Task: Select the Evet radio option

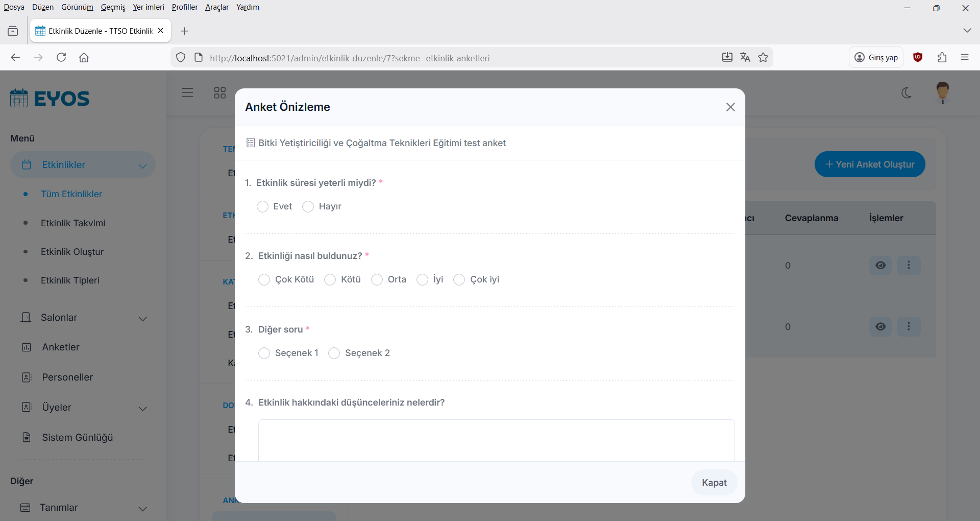Action: 263,206
